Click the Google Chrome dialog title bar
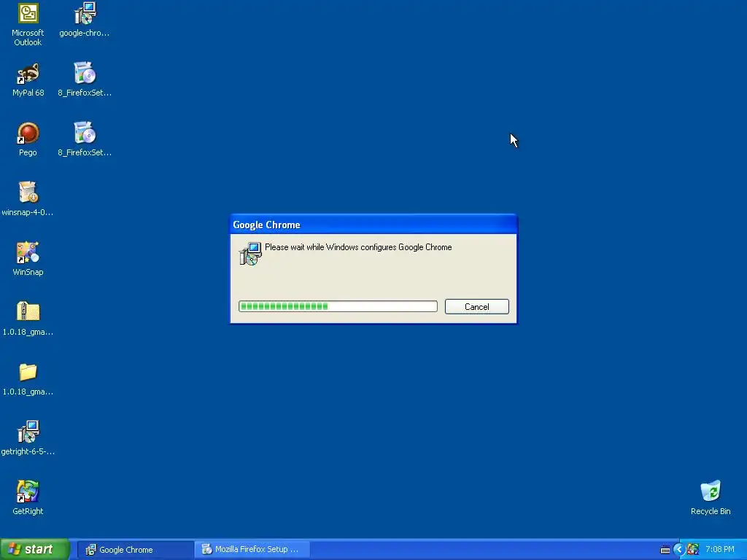This screenshot has width=747, height=560. click(x=373, y=225)
